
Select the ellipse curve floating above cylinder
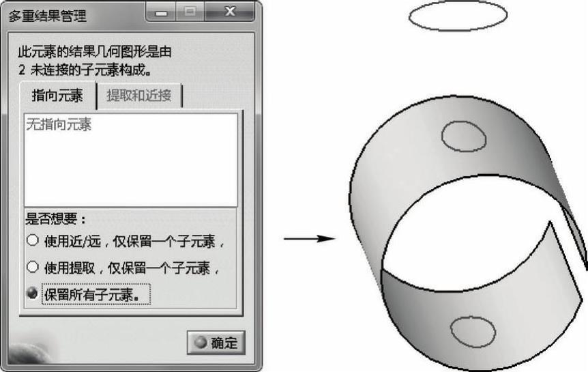[x=458, y=16]
